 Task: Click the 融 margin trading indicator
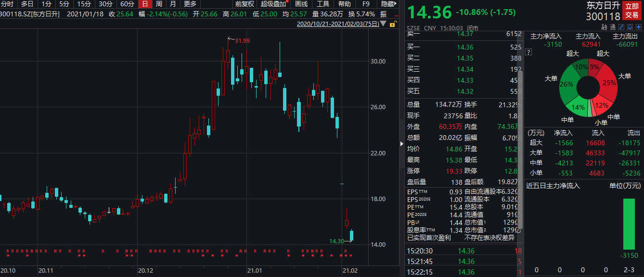tap(604, 27)
